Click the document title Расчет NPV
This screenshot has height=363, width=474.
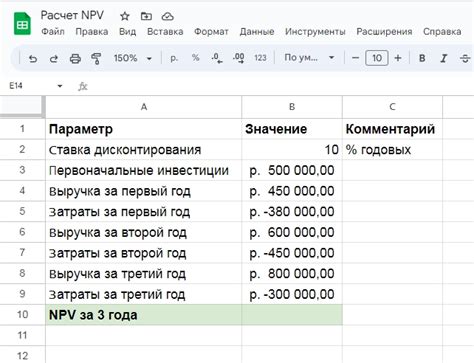[72, 15]
